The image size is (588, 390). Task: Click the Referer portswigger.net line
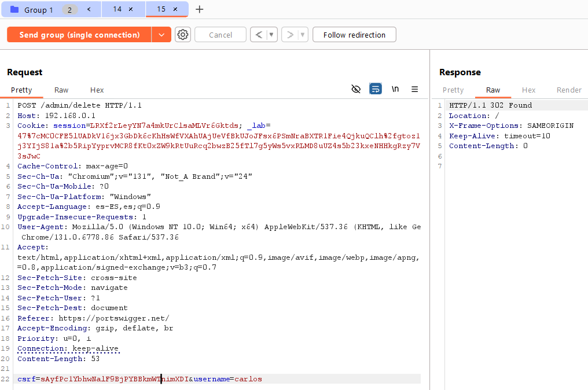coord(93,318)
